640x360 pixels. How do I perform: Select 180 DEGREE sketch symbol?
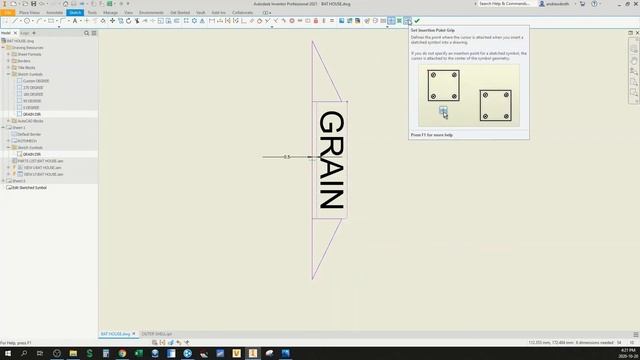click(x=33, y=94)
